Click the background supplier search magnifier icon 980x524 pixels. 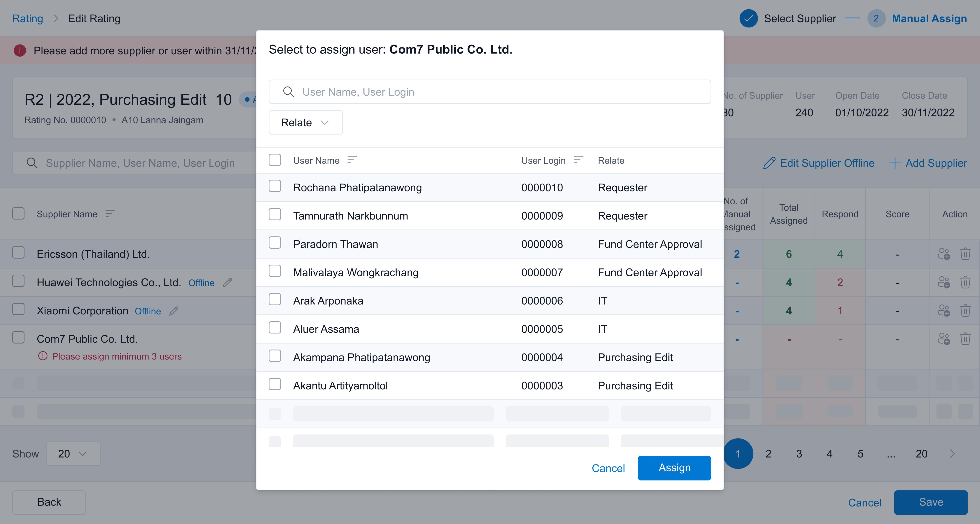pyautogui.click(x=32, y=163)
